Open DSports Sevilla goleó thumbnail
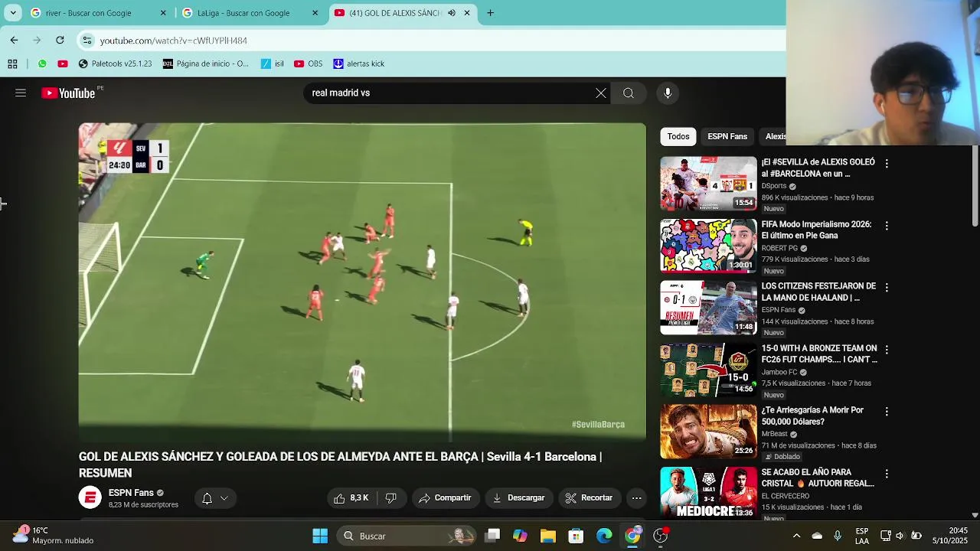 point(708,184)
